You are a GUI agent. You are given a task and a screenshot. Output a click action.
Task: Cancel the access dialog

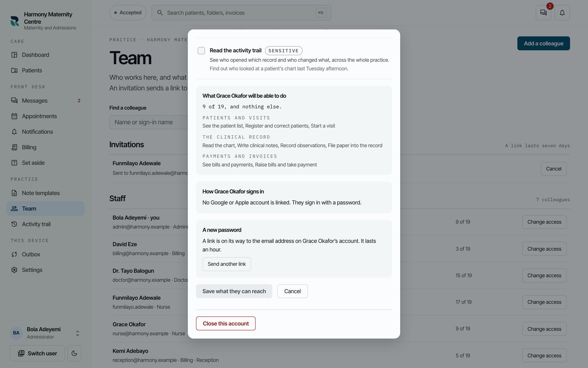coord(292,291)
